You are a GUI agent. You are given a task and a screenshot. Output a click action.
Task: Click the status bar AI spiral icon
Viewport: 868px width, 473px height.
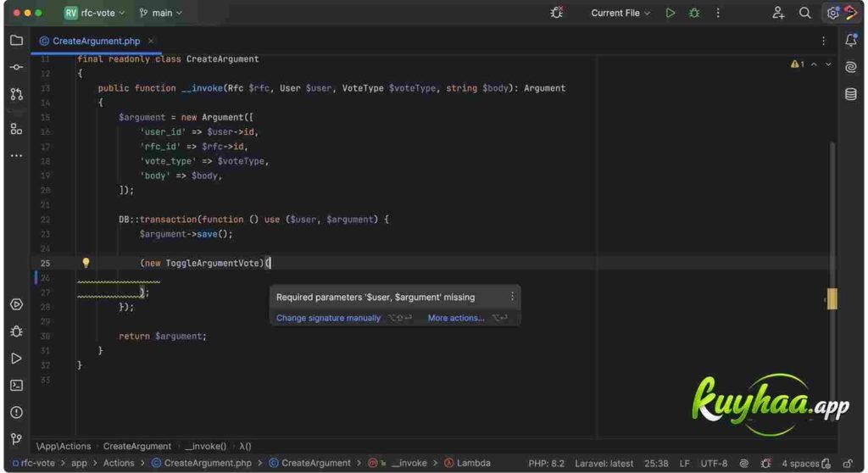click(744, 463)
